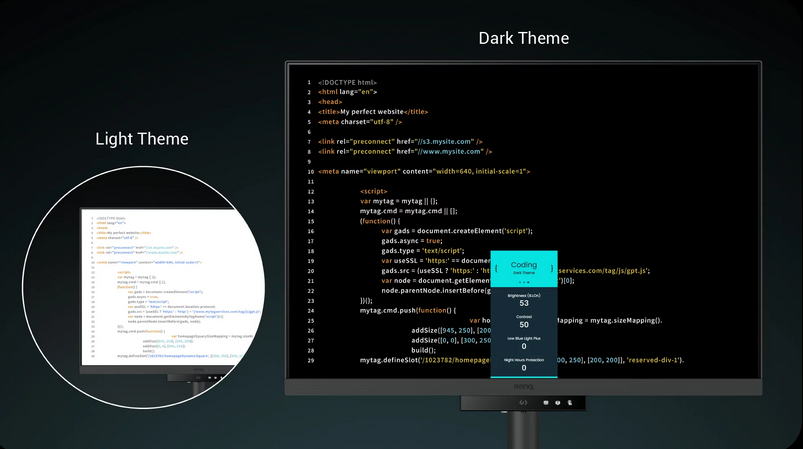Click "var mytag = mytag || {};" line
Screen dimensions: 803x449
[x=399, y=201]
